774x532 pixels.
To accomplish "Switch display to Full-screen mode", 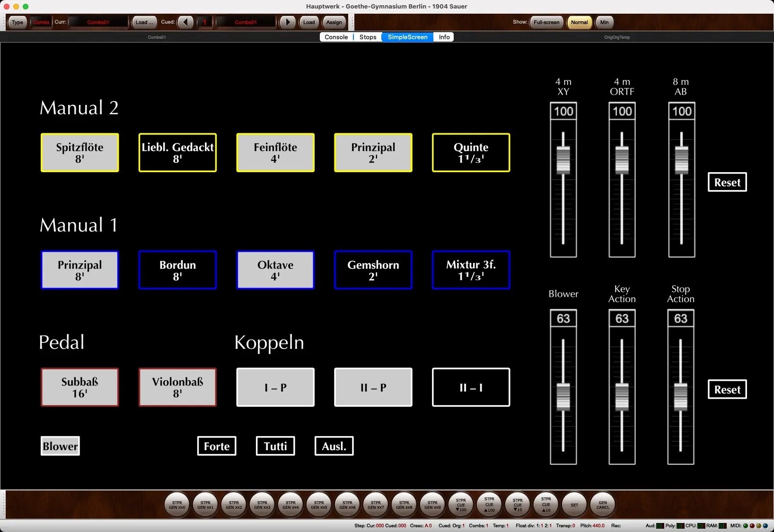I will coord(546,22).
